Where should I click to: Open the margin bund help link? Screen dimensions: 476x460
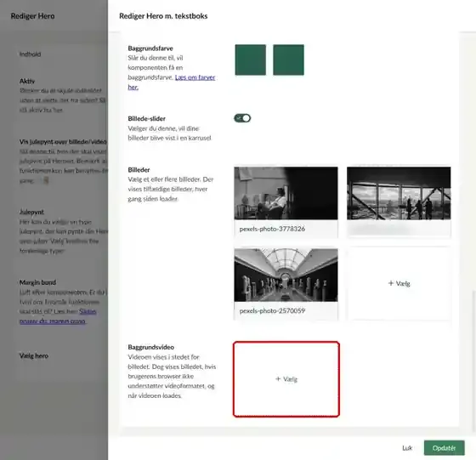pos(58,316)
